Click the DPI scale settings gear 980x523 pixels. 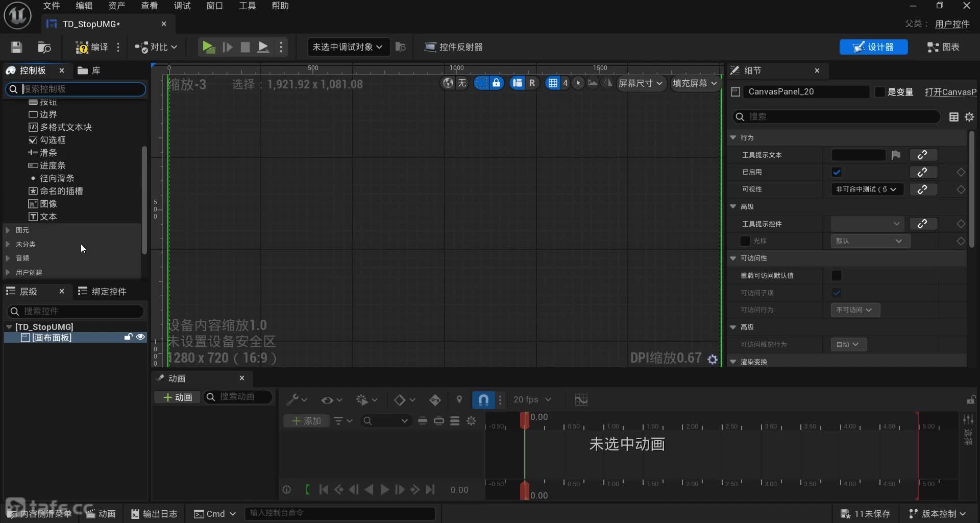pyautogui.click(x=713, y=360)
